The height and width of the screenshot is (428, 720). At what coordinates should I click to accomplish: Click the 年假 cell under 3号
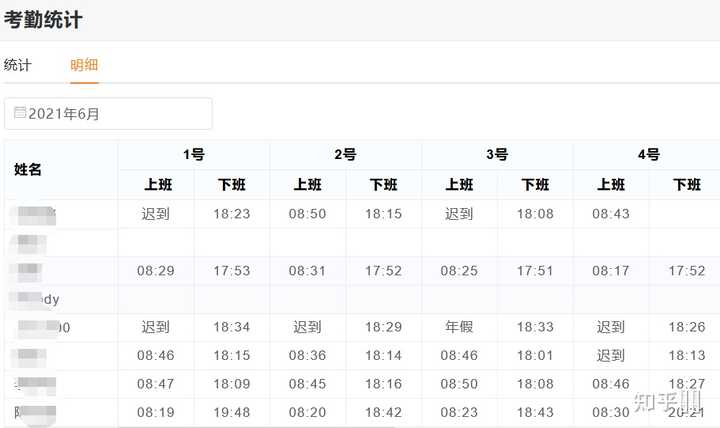tap(459, 327)
